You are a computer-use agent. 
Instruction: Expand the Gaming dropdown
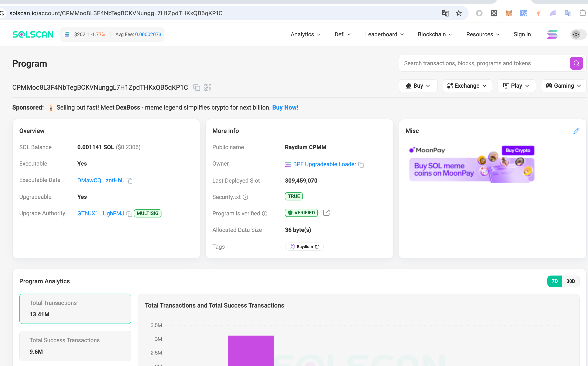pos(563,86)
